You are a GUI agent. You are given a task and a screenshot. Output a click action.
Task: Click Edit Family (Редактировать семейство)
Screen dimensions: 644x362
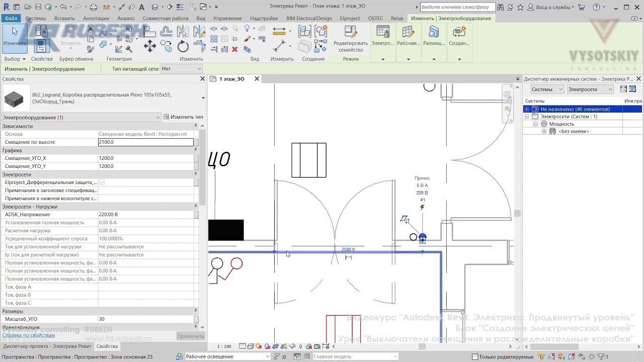(351, 39)
